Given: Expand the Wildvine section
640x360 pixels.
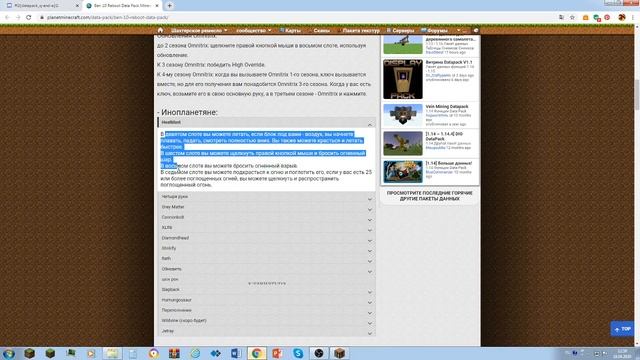Looking at the screenshot, I should point(266,320).
